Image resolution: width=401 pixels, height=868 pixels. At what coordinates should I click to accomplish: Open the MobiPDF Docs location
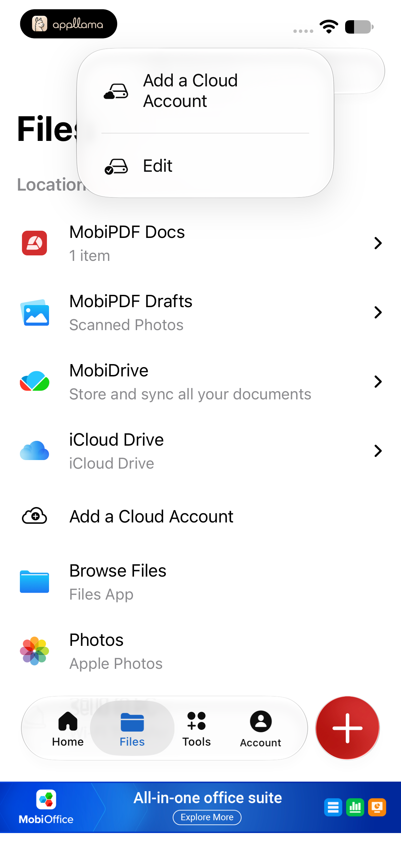tap(200, 243)
